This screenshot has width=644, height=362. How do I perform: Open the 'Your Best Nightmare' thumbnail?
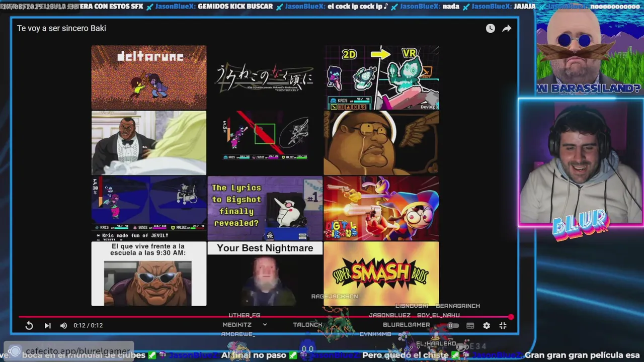(x=265, y=274)
